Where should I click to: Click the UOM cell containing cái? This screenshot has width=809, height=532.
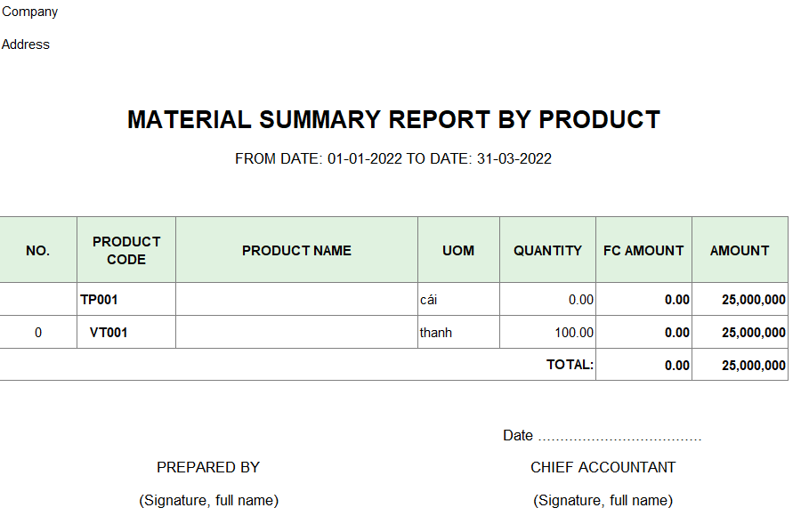(x=458, y=300)
